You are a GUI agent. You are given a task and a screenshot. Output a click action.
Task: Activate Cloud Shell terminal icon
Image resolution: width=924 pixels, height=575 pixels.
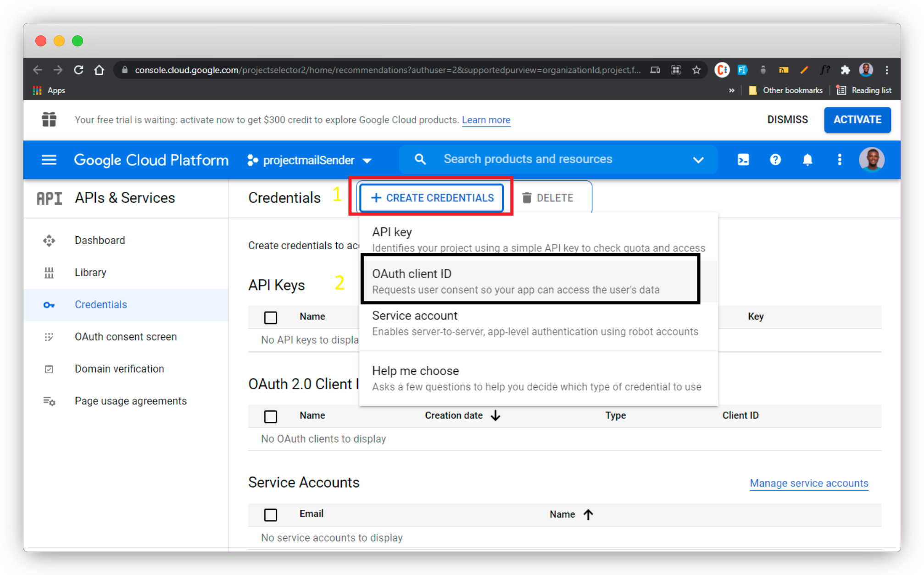[x=743, y=160]
